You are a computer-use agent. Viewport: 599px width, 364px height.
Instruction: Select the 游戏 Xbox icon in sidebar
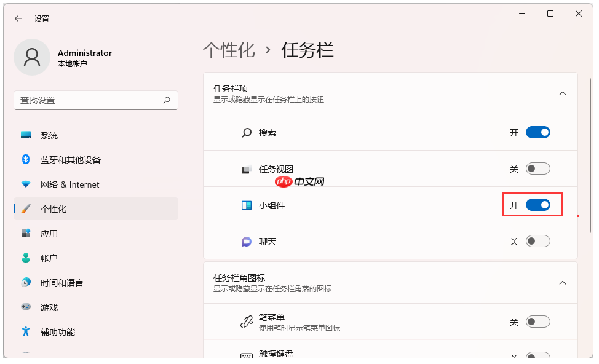[25, 307]
